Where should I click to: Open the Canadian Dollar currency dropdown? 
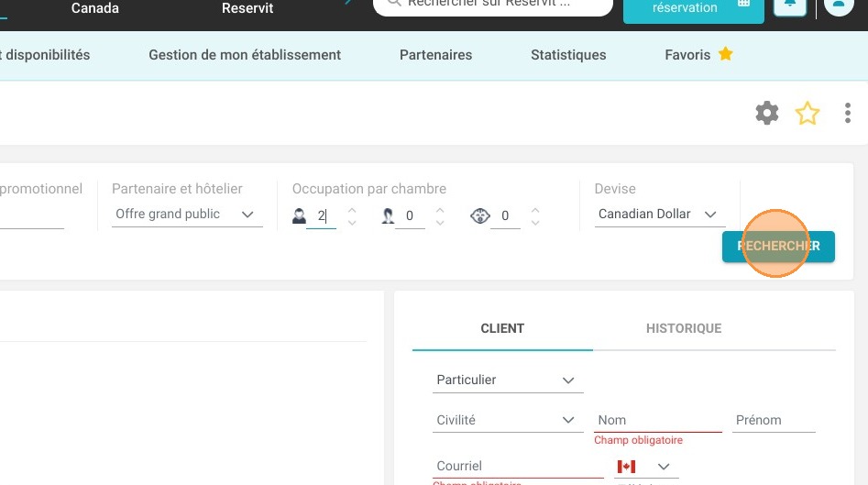[660, 215]
